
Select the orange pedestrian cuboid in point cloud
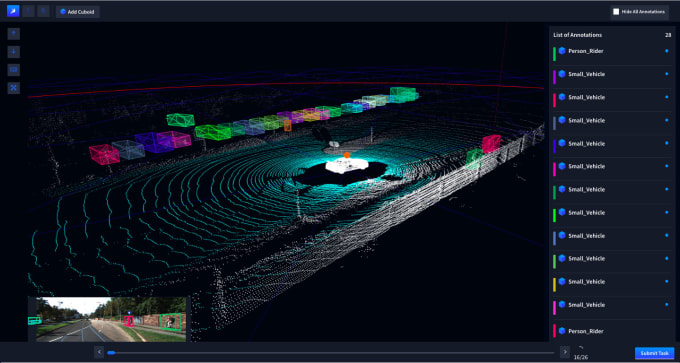(288, 126)
